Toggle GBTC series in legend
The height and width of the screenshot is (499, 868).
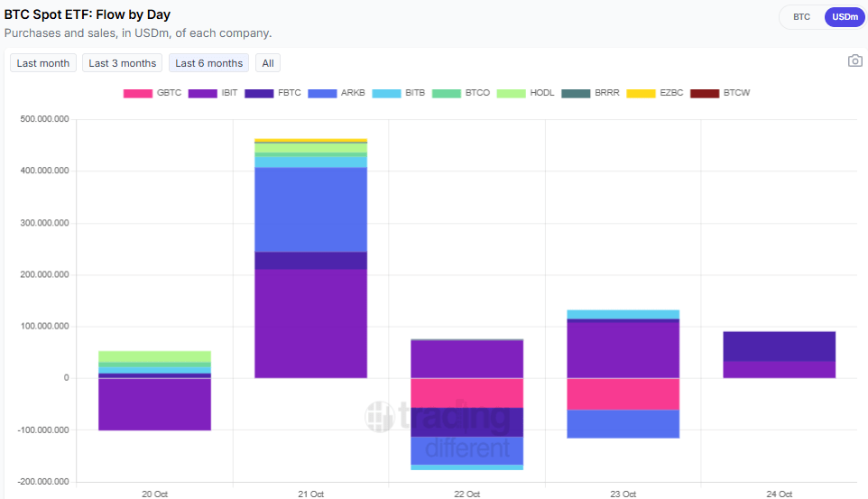pos(138,93)
